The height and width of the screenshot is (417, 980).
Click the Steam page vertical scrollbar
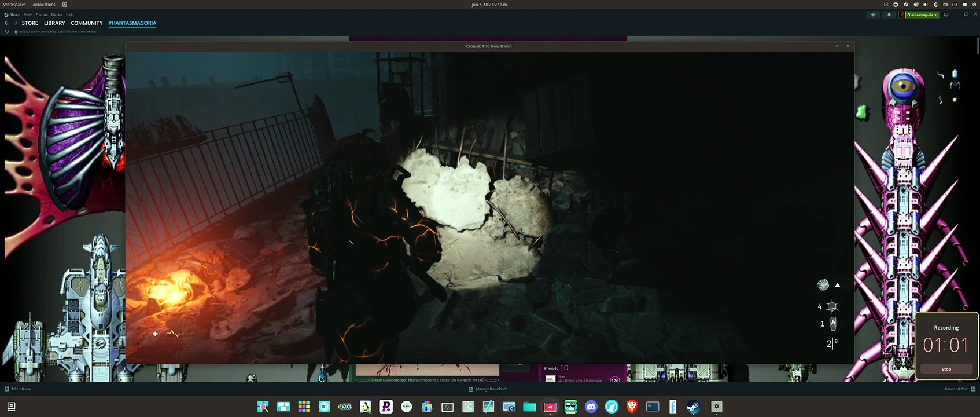(x=978, y=46)
